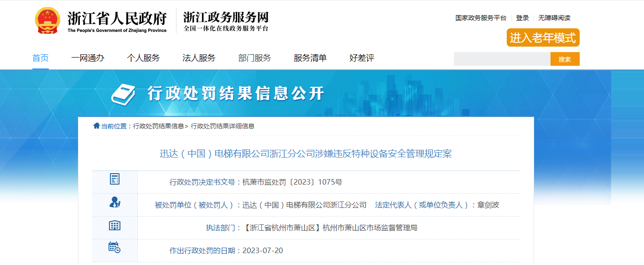This screenshot has height=265, width=644.
Task: Open the 服务清单 navigation tab
Action: click(310, 58)
